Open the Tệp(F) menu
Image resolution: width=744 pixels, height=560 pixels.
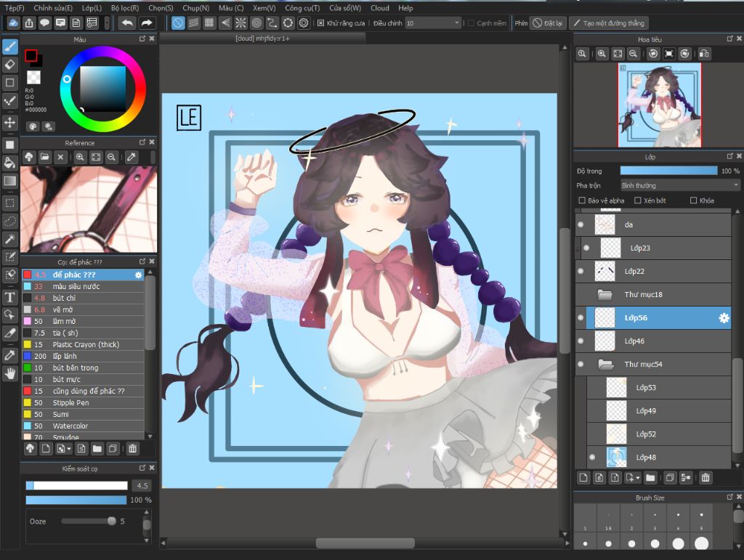(x=15, y=8)
